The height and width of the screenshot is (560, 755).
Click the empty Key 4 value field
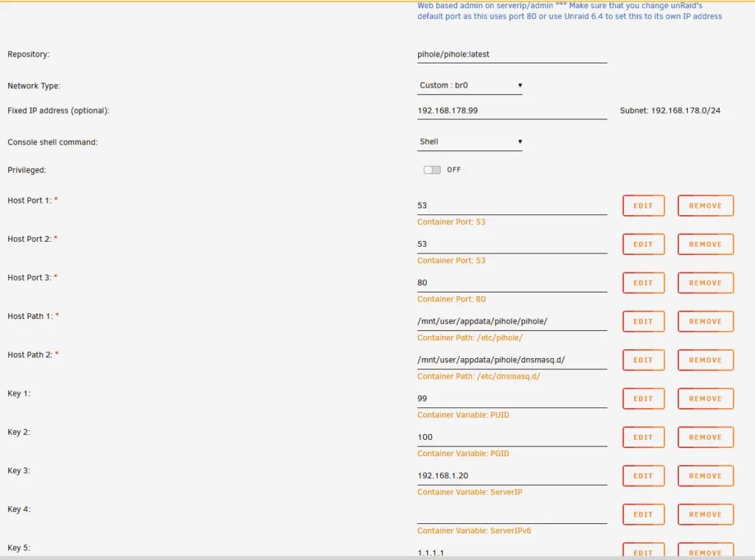coord(512,514)
